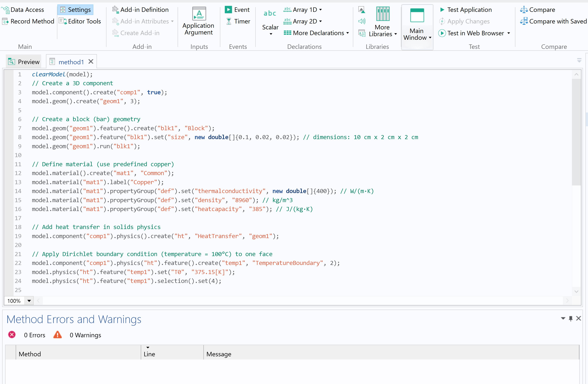This screenshot has height=384, width=588.
Task: Click the Line column header
Action: coord(149,354)
